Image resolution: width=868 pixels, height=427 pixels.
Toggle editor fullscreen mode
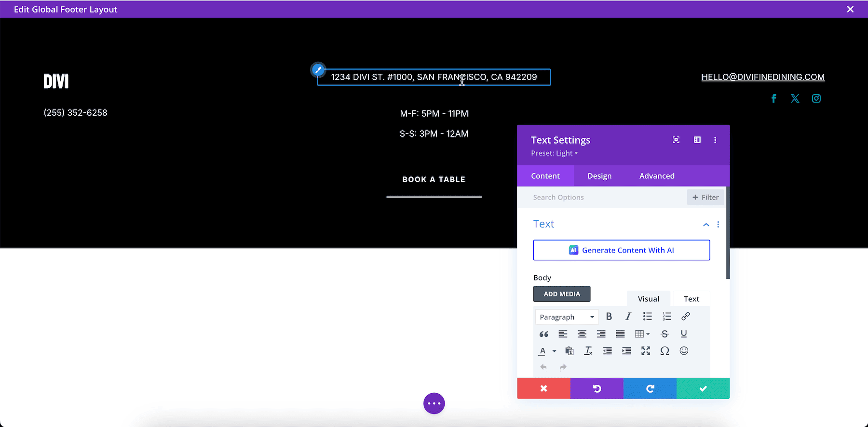646,351
